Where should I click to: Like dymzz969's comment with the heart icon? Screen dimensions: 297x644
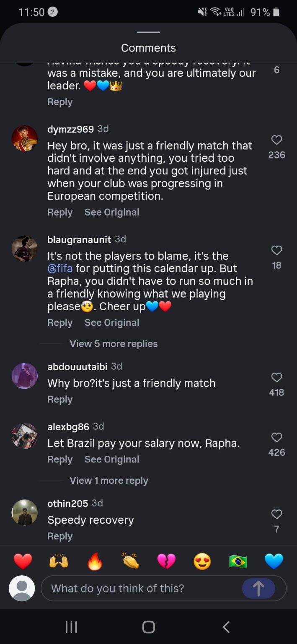pyautogui.click(x=276, y=140)
